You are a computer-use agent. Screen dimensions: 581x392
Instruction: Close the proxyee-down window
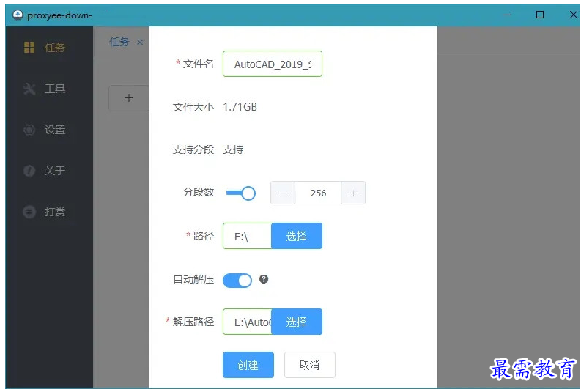[x=573, y=15]
